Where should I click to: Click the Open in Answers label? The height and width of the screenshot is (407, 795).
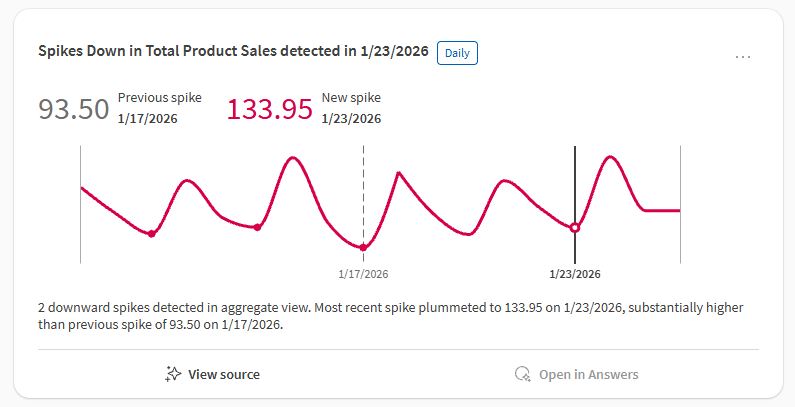click(x=588, y=375)
